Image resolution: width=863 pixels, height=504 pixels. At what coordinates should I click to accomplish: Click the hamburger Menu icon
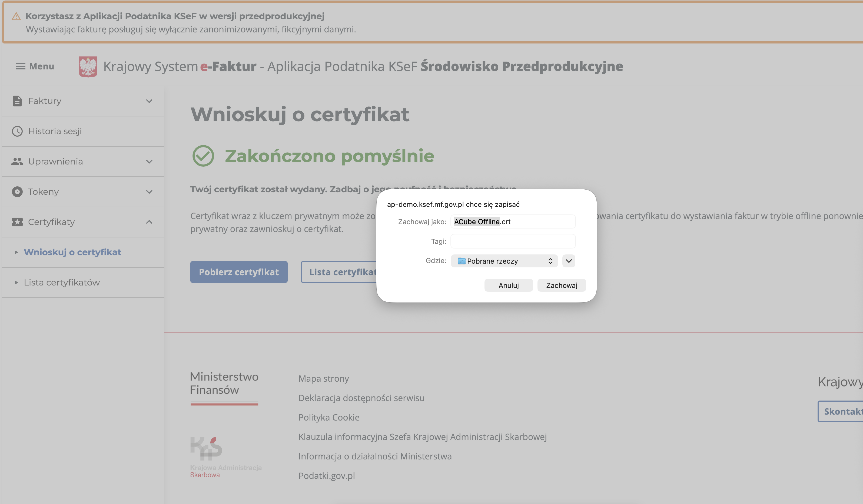click(21, 66)
